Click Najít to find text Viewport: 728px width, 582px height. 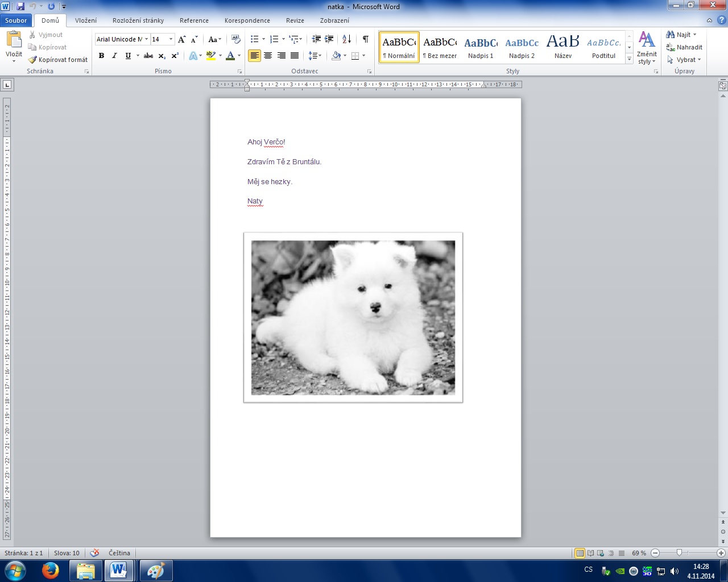pos(681,35)
